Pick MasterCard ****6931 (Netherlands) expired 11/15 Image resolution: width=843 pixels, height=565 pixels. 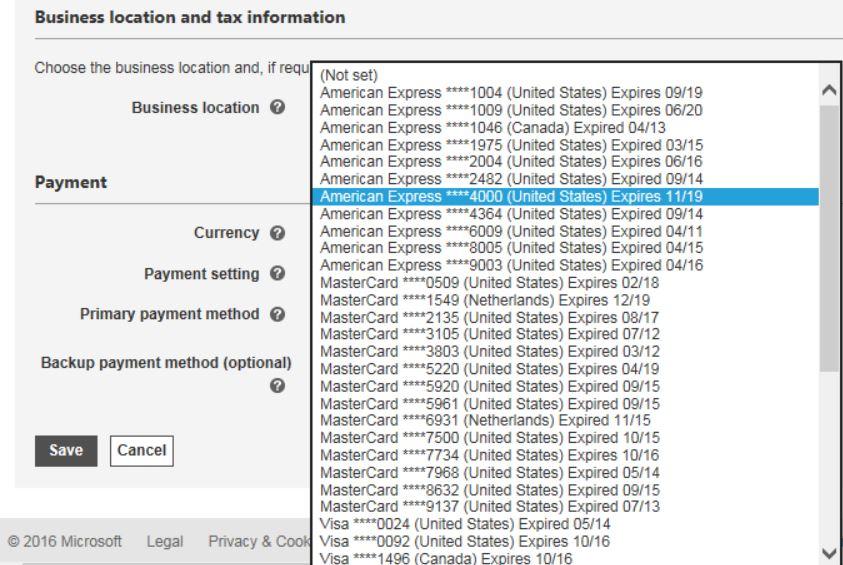[x=565, y=420]
